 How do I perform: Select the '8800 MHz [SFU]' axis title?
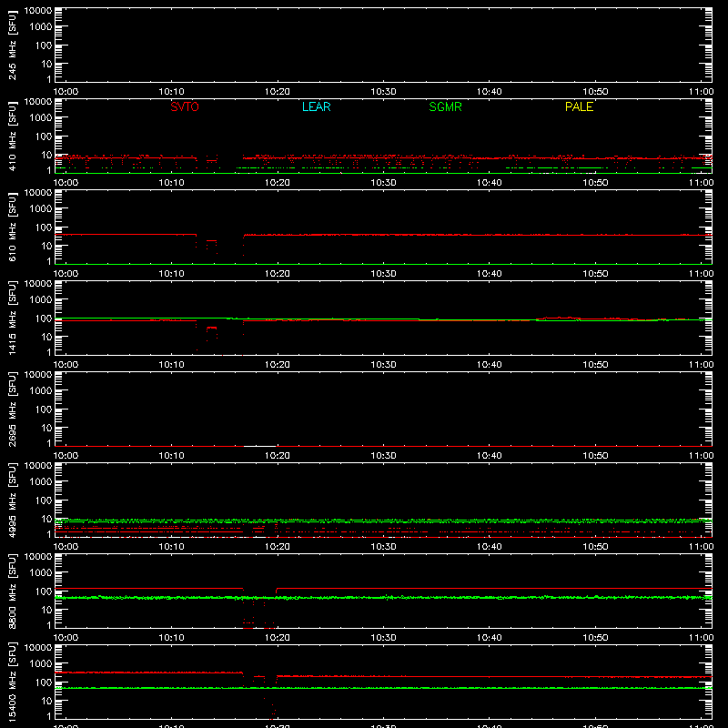coord(12,591)
